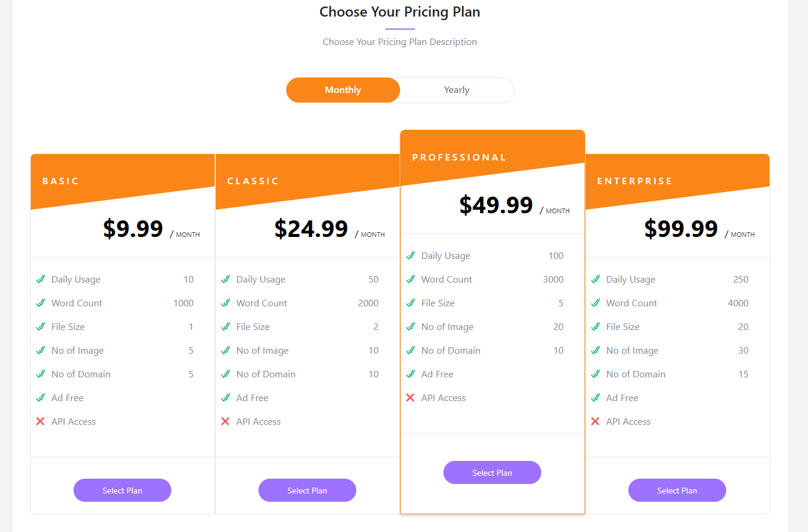The image size is (808, 532).
Task: Select Plan for the Classic tier
Action: click(307, 491)
